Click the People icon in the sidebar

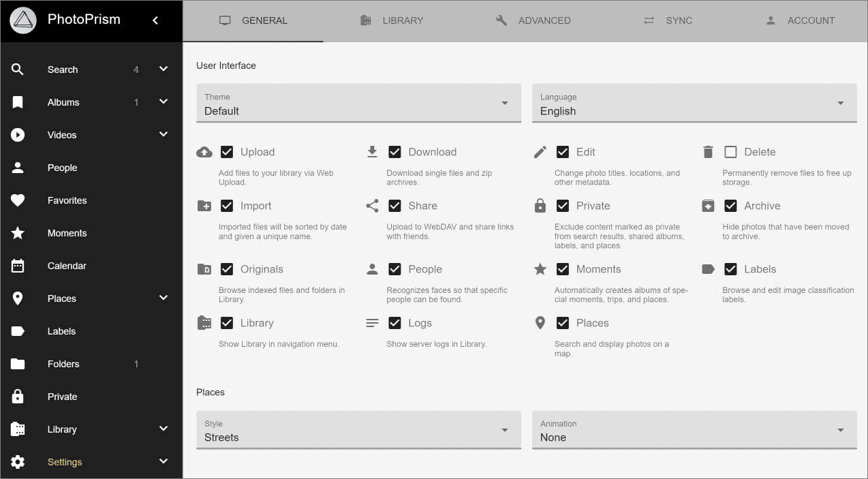(17, 167)
